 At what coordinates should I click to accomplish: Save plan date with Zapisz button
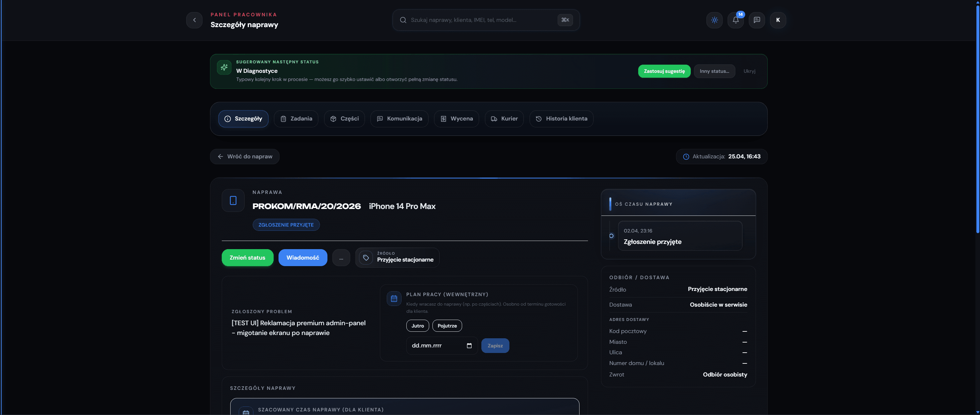pos(495,346)
